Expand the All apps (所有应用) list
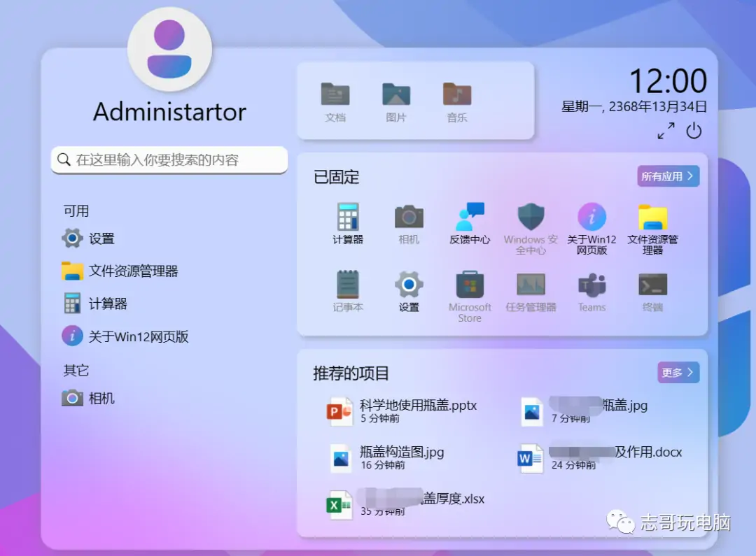Viewport: 756px width, 556px height. tap(668, 176)
